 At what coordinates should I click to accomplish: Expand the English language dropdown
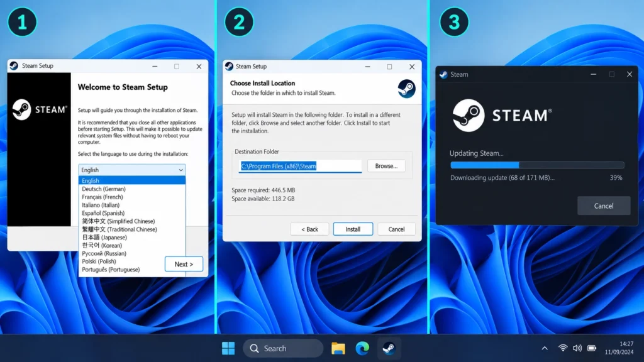(x=132, y=170)
